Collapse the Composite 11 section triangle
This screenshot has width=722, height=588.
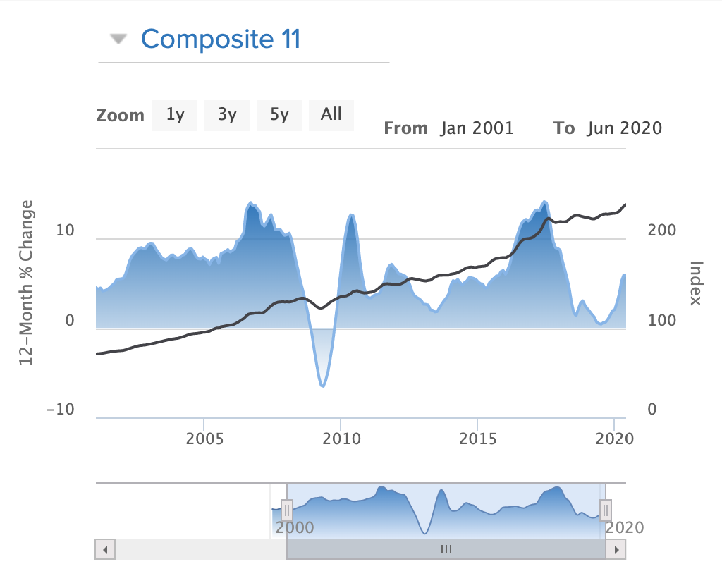click(x=118, y=39)
